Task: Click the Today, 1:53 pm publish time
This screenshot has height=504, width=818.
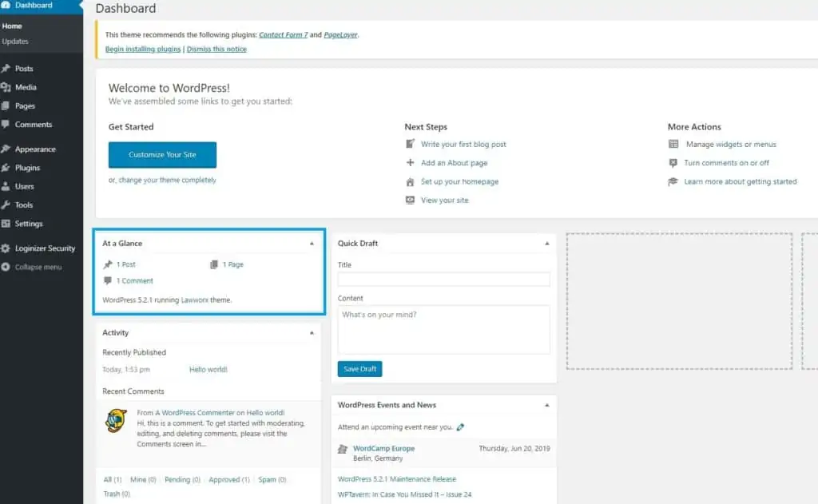Action: [126, 369]
